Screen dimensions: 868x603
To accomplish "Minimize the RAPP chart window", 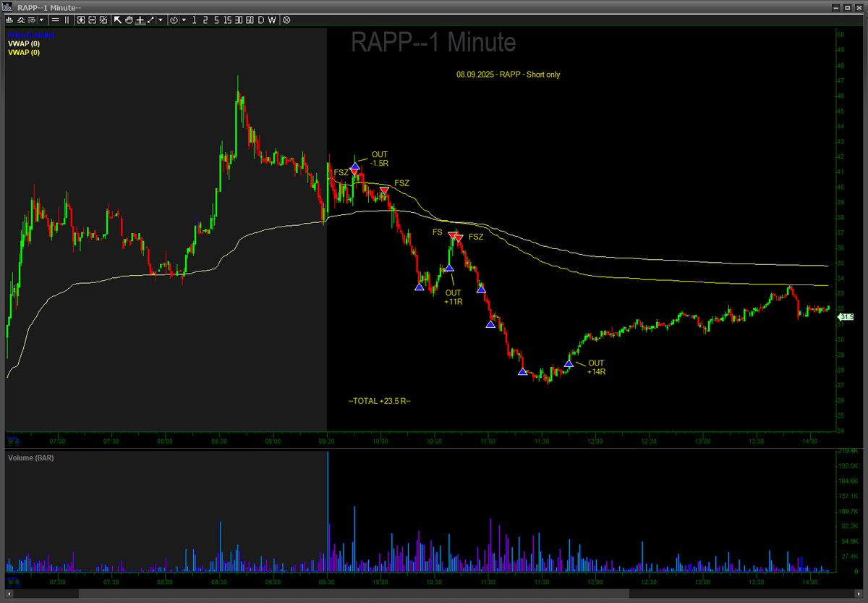I will [x=835, y=7].
